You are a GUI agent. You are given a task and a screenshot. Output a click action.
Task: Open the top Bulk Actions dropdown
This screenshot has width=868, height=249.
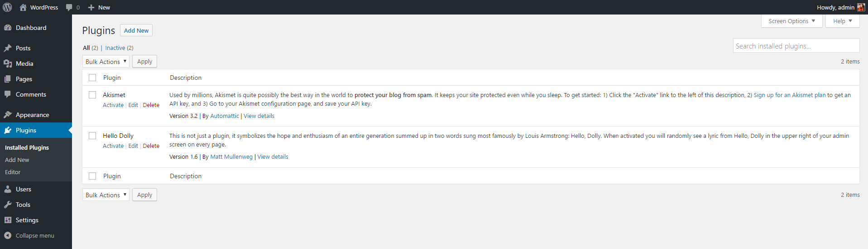click(x=106, y=62)
